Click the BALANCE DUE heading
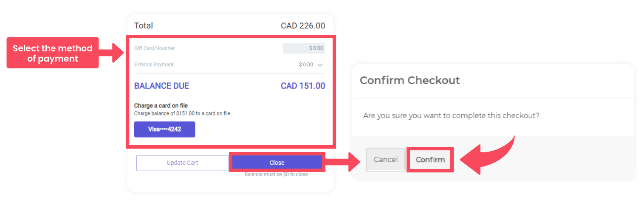Image resolution: width=644 pixels, height=203 pixels. (161, 86)
